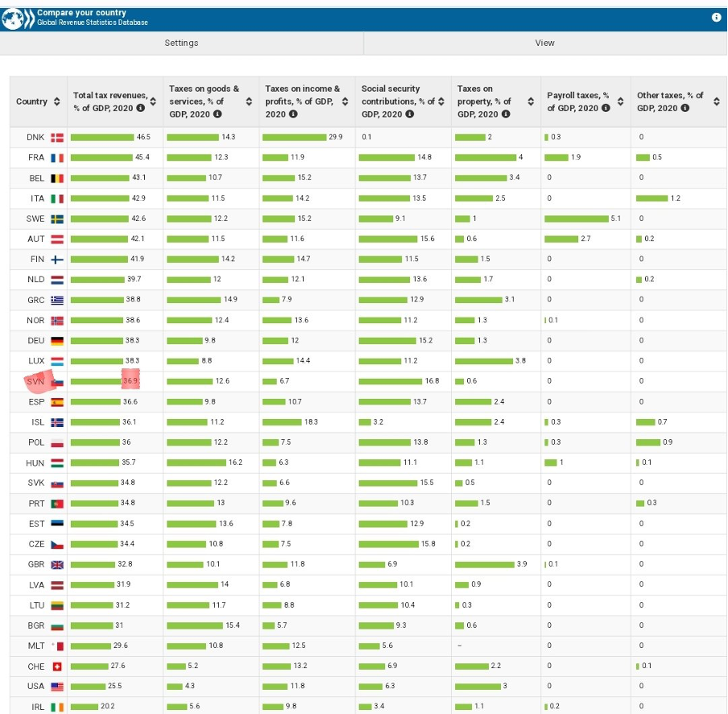Click Italy's other taxes value 1.2

pos(676,198)
